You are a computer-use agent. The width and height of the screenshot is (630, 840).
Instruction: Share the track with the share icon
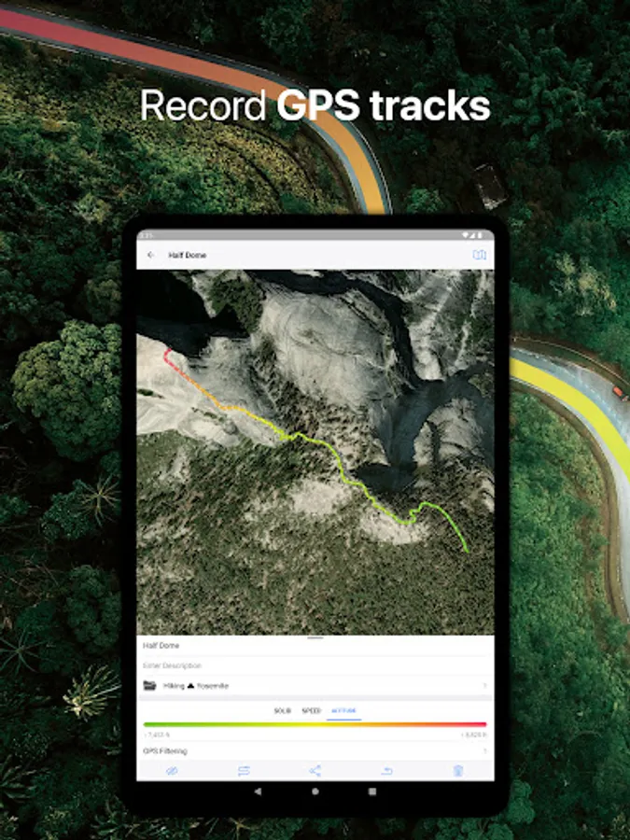point(315,771)
